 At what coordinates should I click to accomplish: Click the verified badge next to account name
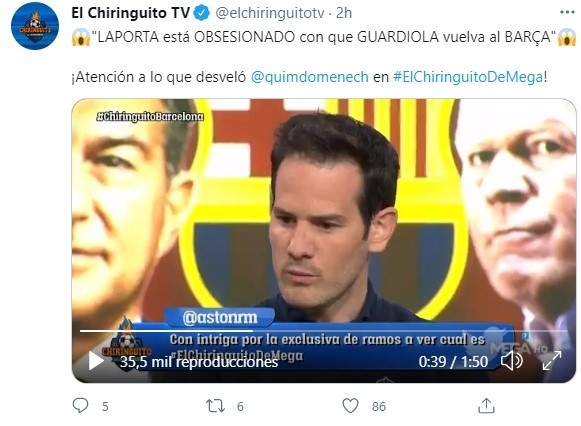(x=202, y=13)
